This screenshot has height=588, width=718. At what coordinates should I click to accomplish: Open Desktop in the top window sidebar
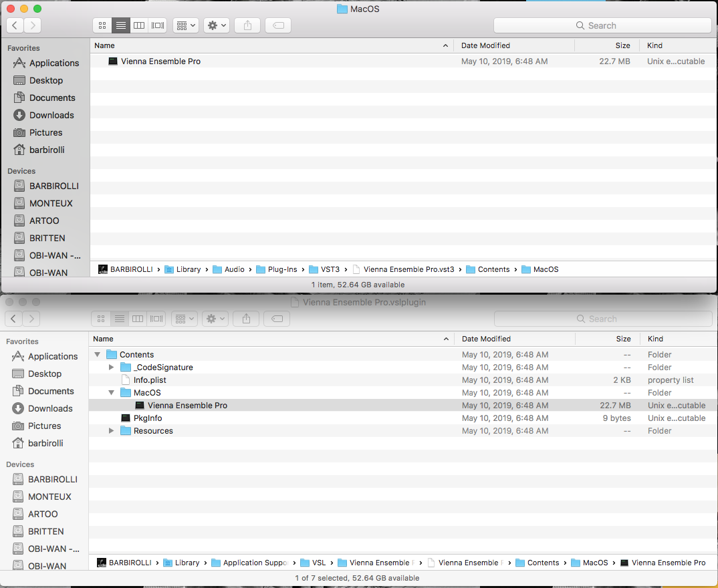38,81
